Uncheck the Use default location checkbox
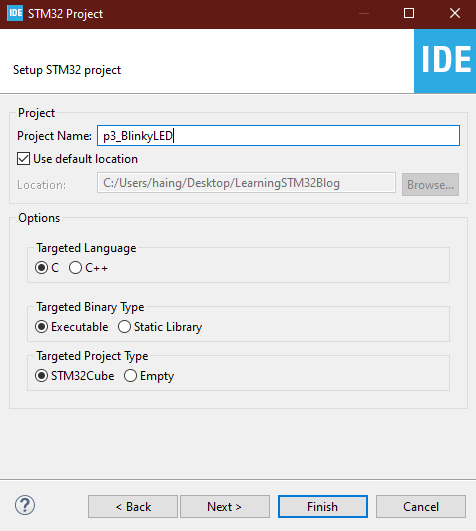The height and width of the screenshot is (531, 476). (23, 158)
